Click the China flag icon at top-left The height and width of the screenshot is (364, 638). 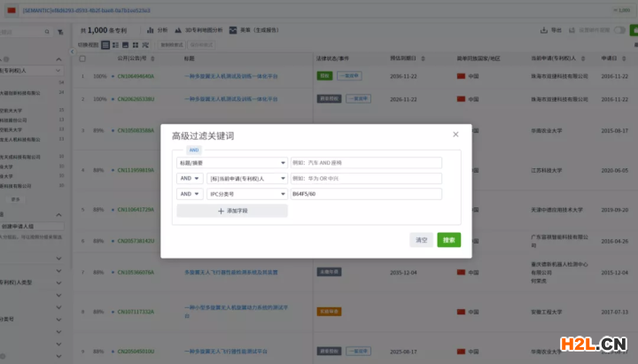point(12,10)
